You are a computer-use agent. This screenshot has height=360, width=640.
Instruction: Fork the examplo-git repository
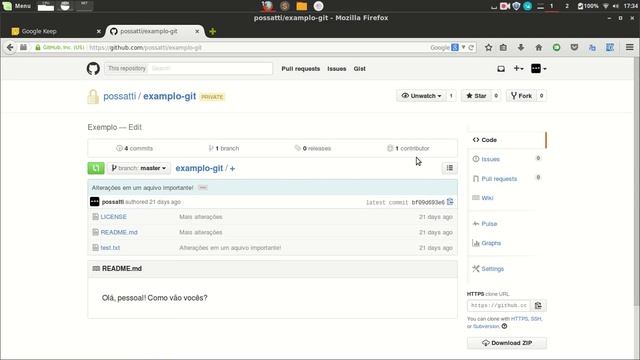pyautogui.click(x=521, y=96)
